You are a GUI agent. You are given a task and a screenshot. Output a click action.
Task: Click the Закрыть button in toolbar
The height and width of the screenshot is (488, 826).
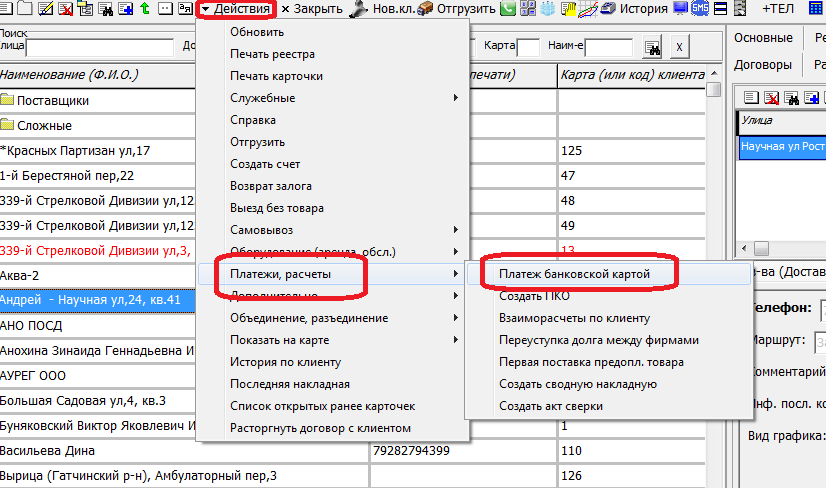coord(311,9)
